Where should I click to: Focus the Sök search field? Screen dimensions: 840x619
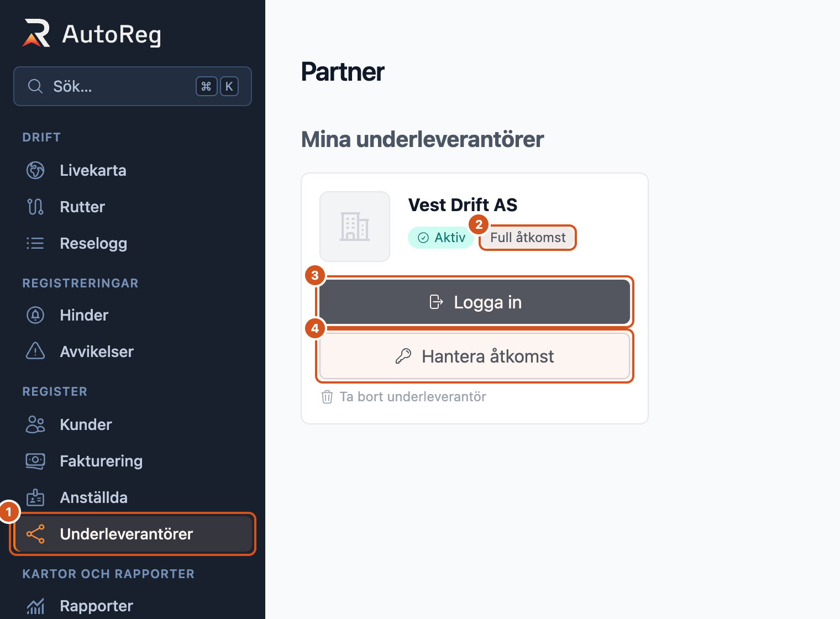(133, 86)
